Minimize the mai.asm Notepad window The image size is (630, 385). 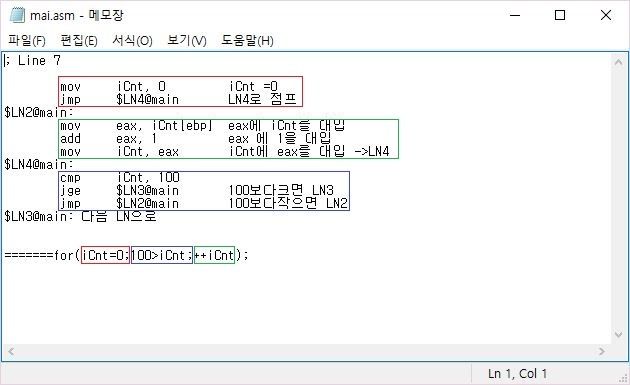(515, 15)
